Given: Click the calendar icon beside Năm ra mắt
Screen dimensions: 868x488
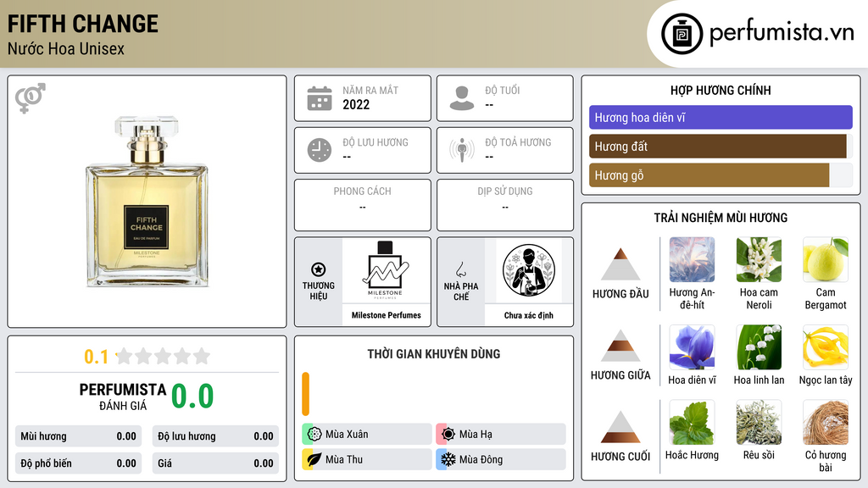Looking at the screenshot, I should (x=320, y=98).
